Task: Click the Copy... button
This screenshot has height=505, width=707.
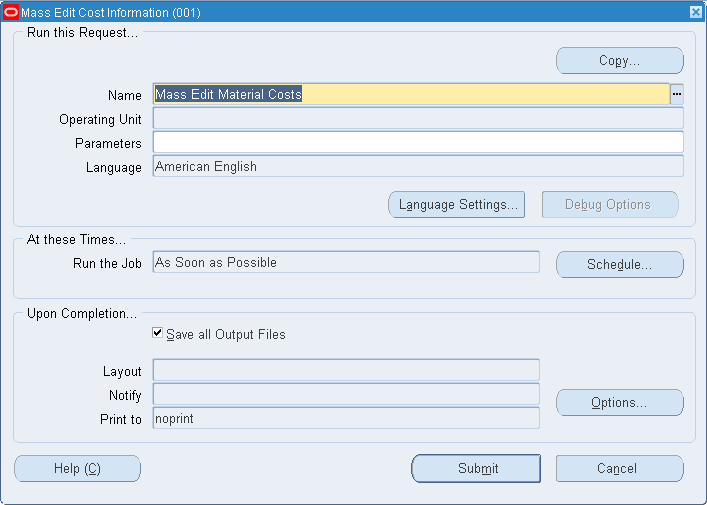Action: 620,60
